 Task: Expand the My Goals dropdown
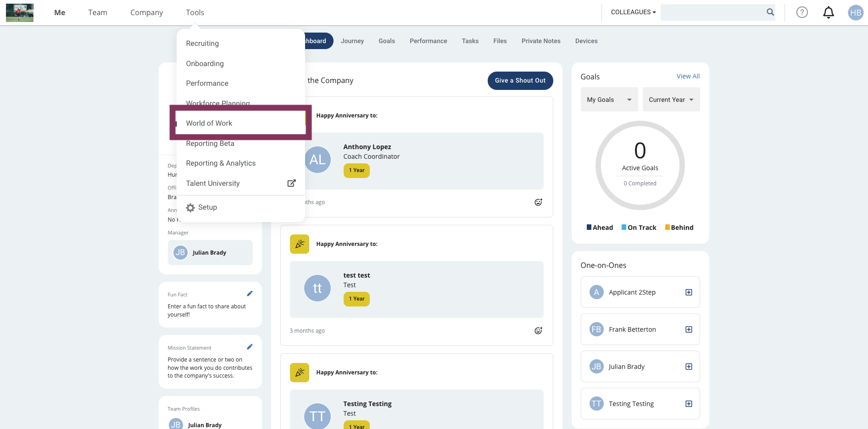click(x=609, y=100)
